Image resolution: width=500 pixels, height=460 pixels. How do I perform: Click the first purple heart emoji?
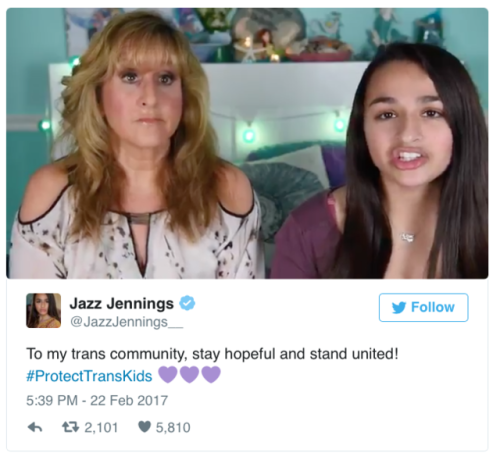click(x=168, y=374)
